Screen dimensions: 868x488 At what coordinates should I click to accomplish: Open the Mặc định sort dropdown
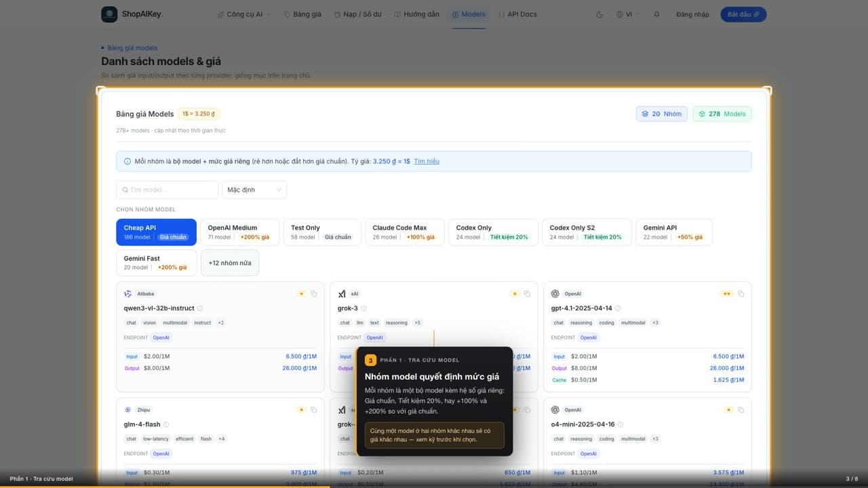point(254,190)
